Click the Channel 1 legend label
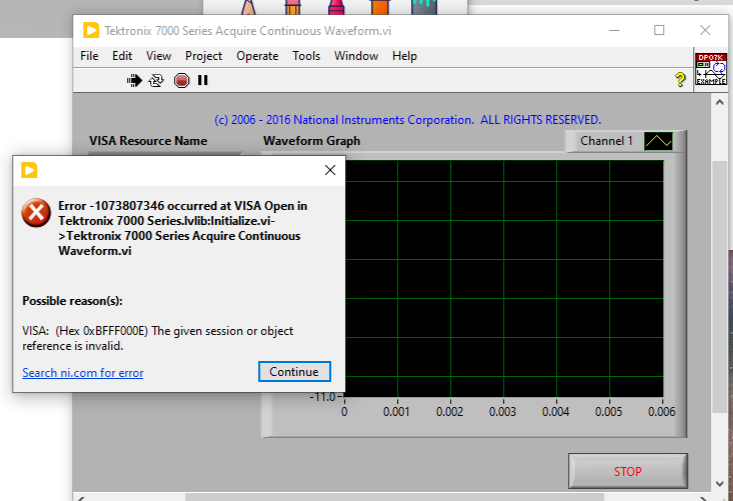 pyautogui.click(x=606, y=141)
